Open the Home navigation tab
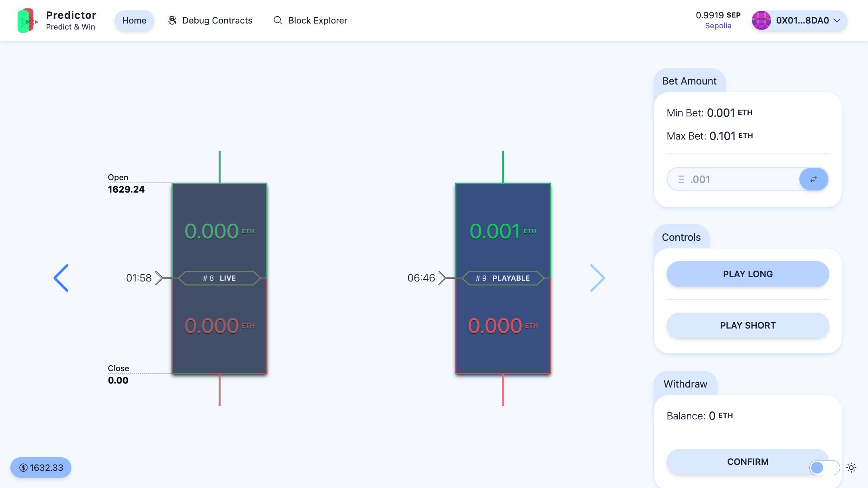Viewport: 868px width, 488px height. pos(134,20)
